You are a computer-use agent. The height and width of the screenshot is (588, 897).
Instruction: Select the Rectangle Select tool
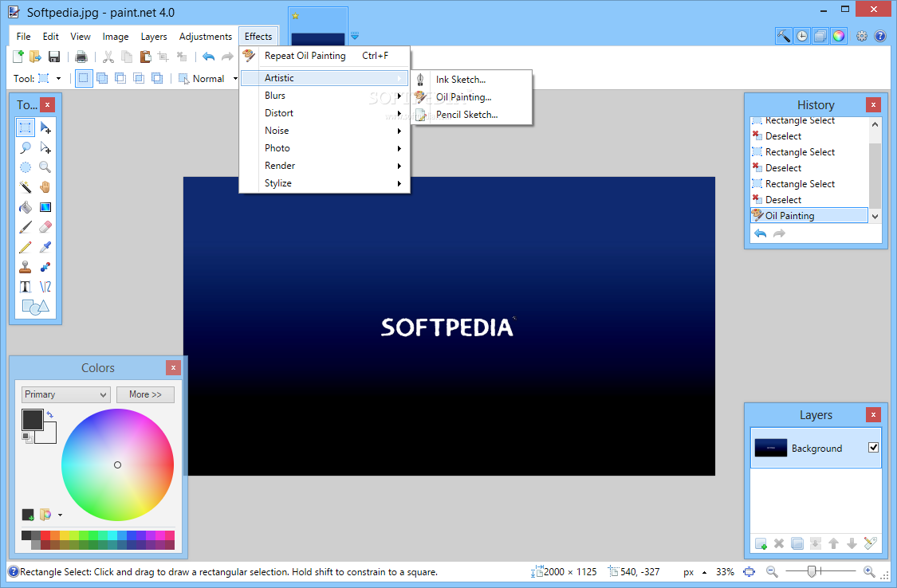point(26,127)
